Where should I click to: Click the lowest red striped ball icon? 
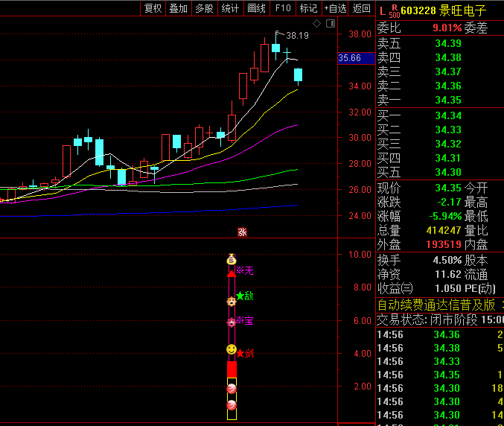point(232,405)
